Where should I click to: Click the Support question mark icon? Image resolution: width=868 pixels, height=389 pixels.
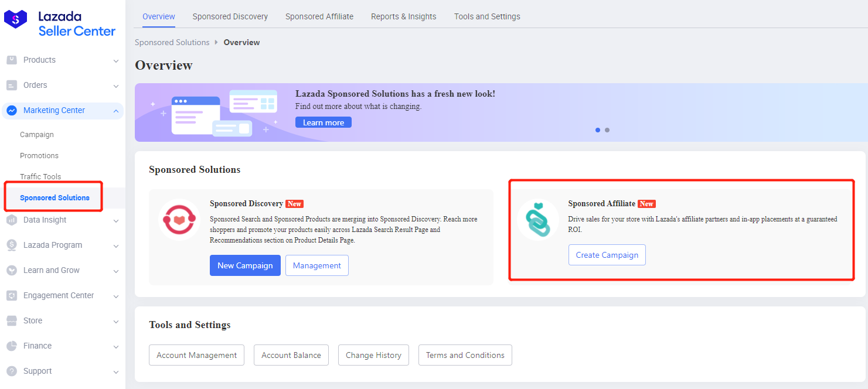coord(12,371)
